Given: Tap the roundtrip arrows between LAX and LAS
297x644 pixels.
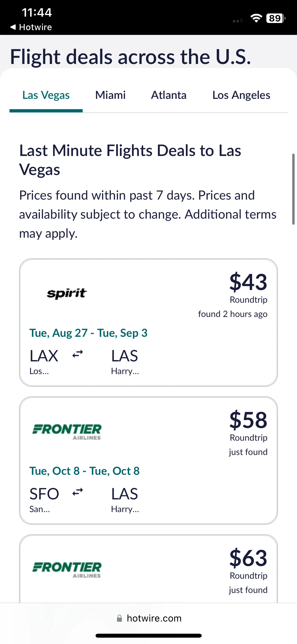Looking at the screenshot, I should click(x=78, y=354).
